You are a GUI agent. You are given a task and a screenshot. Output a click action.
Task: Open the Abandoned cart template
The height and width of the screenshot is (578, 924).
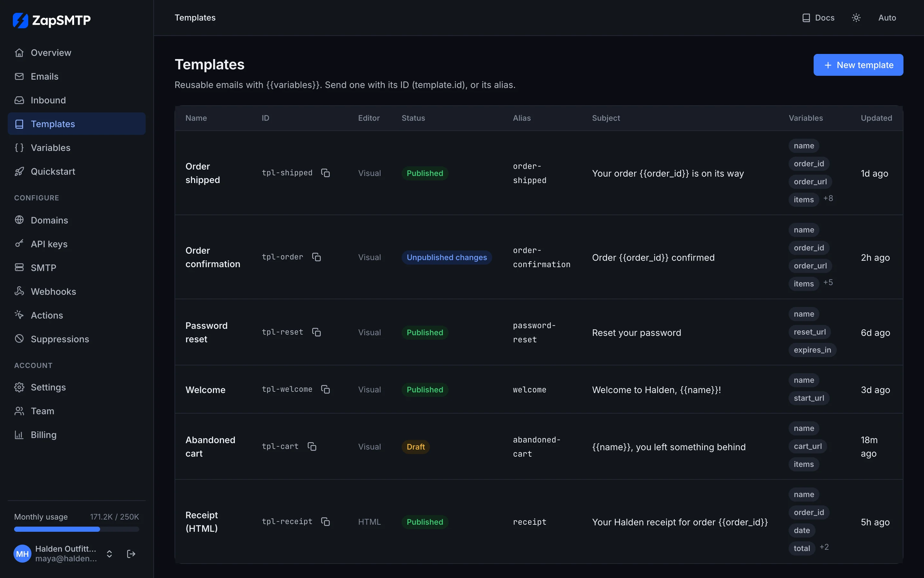[210, 446]
